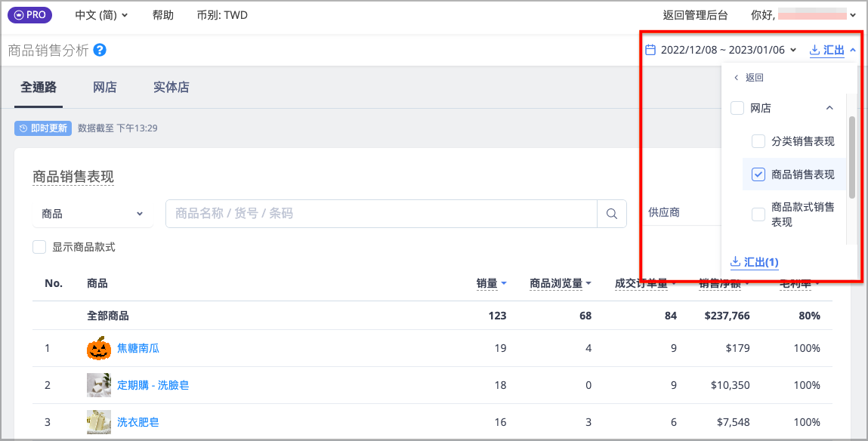Check the 网店 checkbox

[x=737, y=108]
